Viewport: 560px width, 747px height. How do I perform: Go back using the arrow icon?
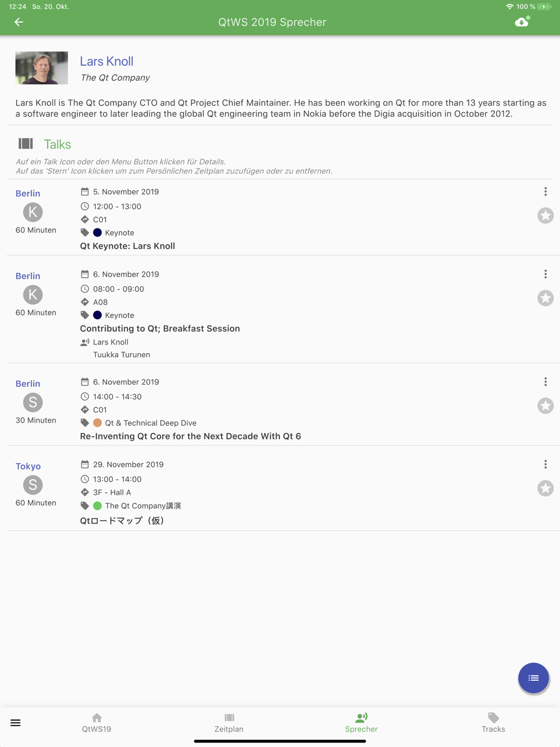click(x=19, y=22)
